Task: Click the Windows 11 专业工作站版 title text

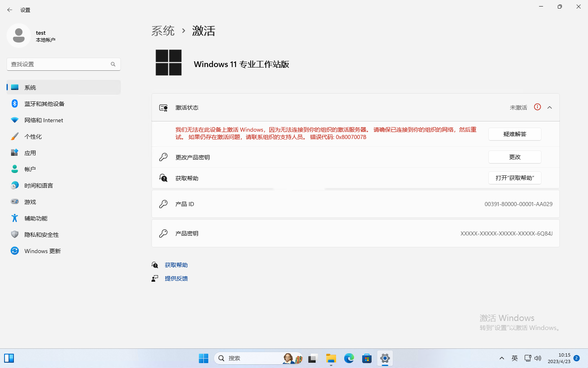Action: tap(241, 64)
